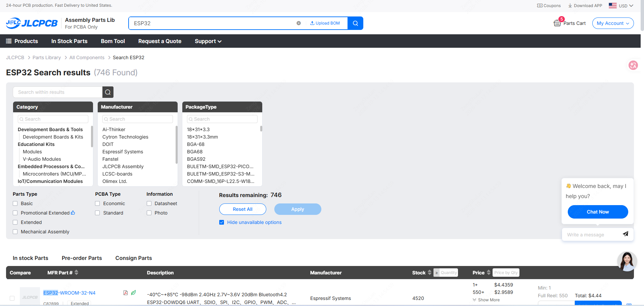The image size is (644, 306).
Task: Select BGA-68 in PackageType list
Action: click(196, 144)
